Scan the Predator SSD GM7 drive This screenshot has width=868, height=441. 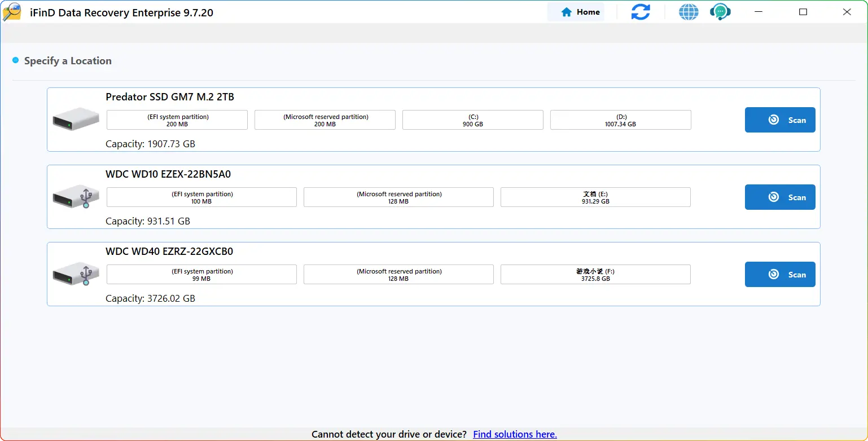pyautogui.click(x=779, y=120)
